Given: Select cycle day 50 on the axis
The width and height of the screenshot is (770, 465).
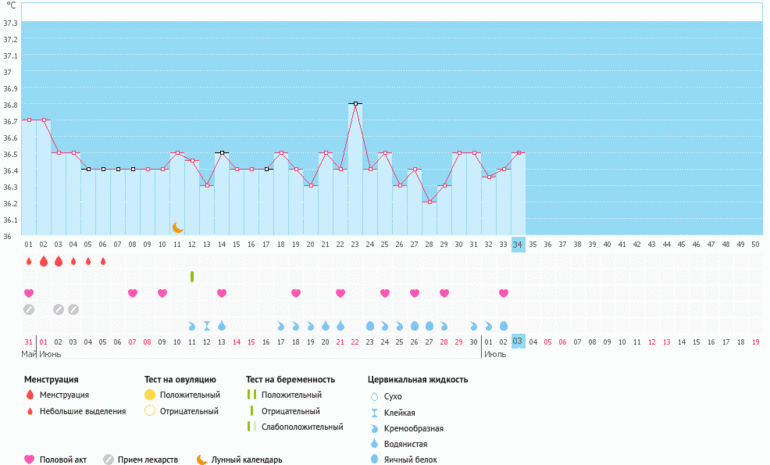Looking at the screenshot, I should pyautogui.click(x=755, y=244).
